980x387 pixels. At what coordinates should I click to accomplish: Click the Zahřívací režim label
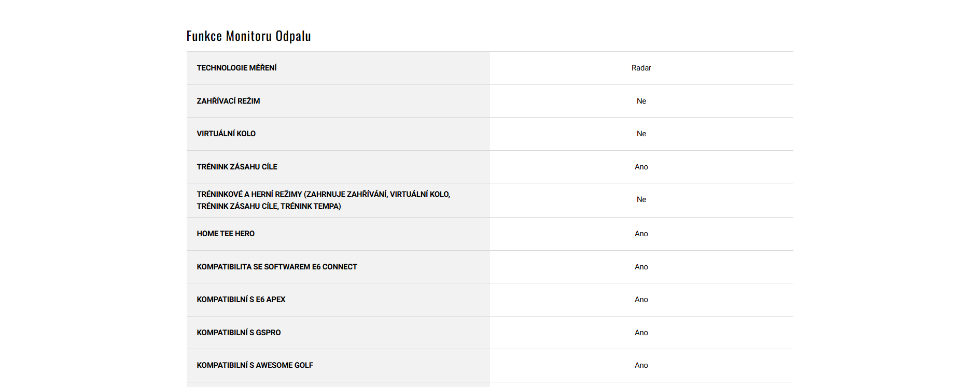pyautogui.click(x=228, y=101)
